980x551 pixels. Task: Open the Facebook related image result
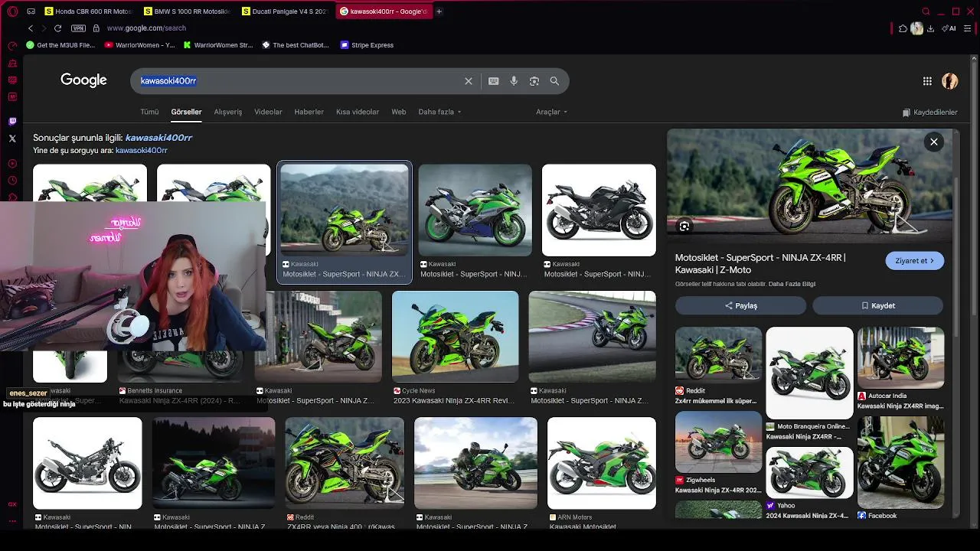tap(900, 462)
